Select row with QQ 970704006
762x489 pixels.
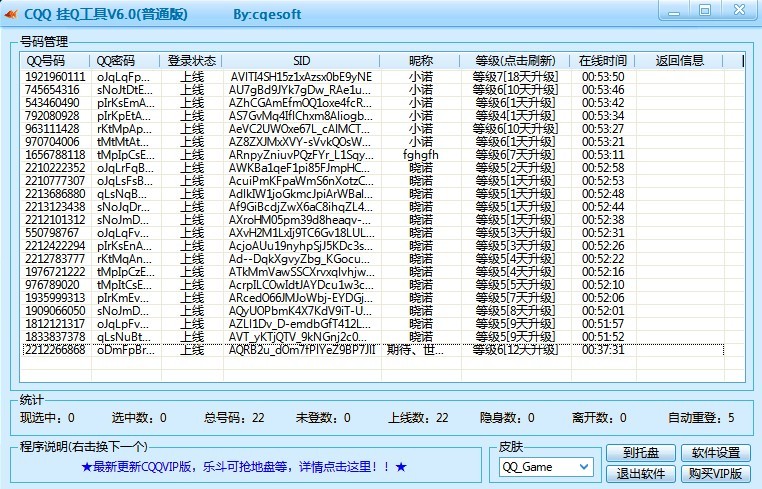point(373,142)
